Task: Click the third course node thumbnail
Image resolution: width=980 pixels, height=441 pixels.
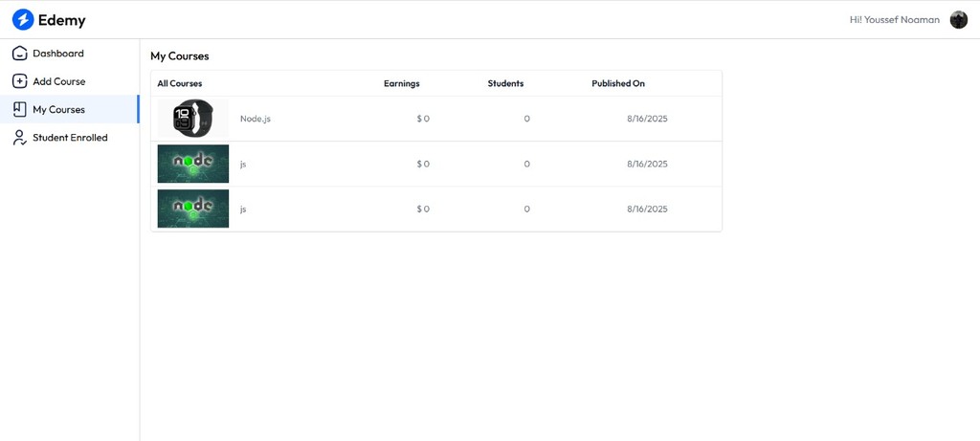Action: (x=193, y=209)
